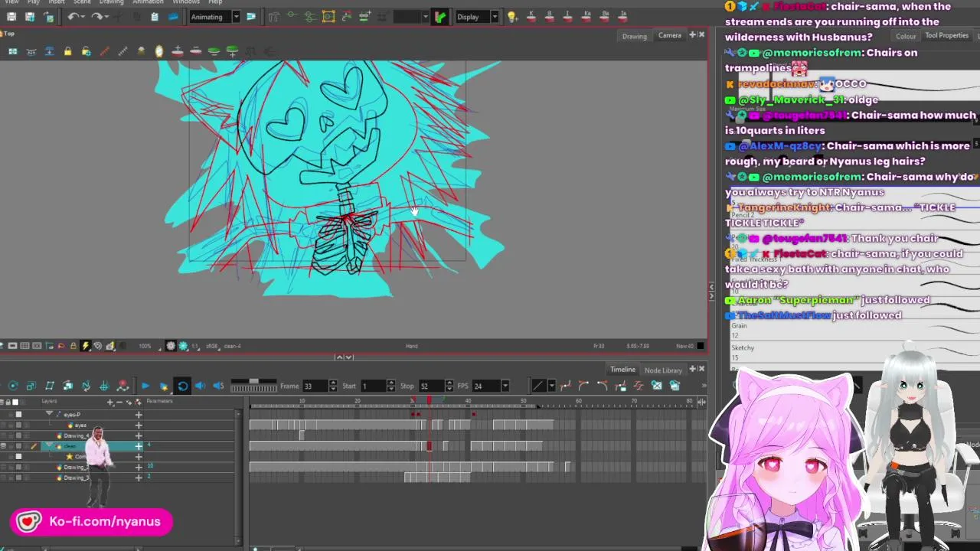Click the lightbulb icon after Display dropdown
The width and height of the screenshot is (980, 551).
pyautogui.click(x=512, y=17)
